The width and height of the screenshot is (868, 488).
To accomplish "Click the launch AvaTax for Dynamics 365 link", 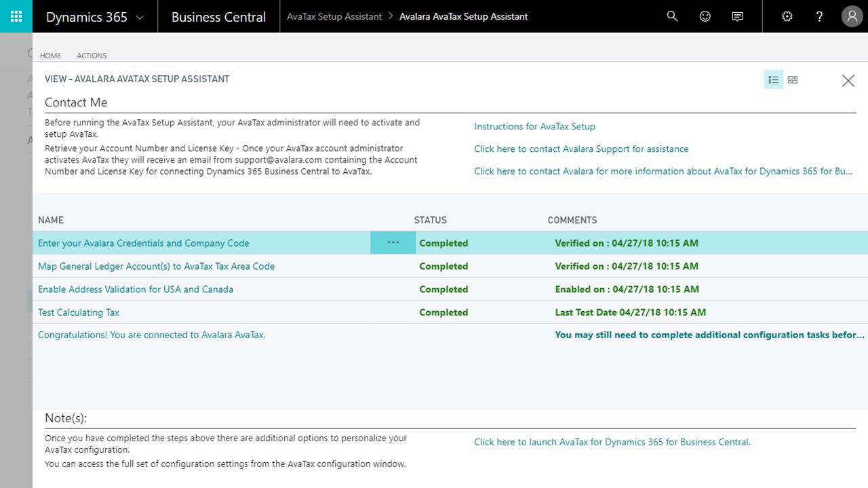I will click(612, 442).
